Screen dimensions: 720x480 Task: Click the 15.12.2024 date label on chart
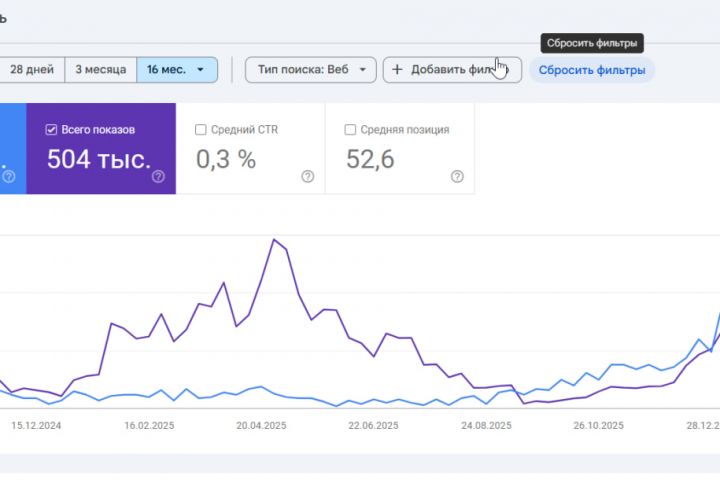click(x=37, y=425)
